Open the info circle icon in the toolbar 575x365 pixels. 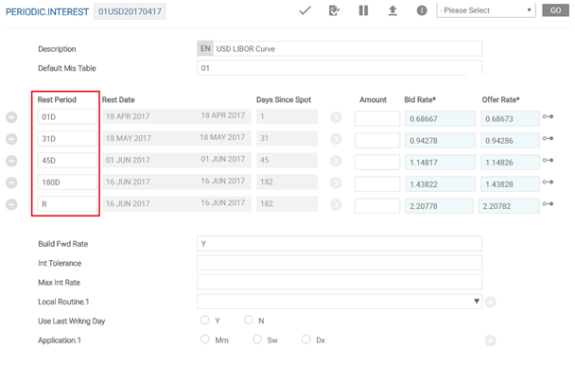pyautogui.click(x=422, y=11)
